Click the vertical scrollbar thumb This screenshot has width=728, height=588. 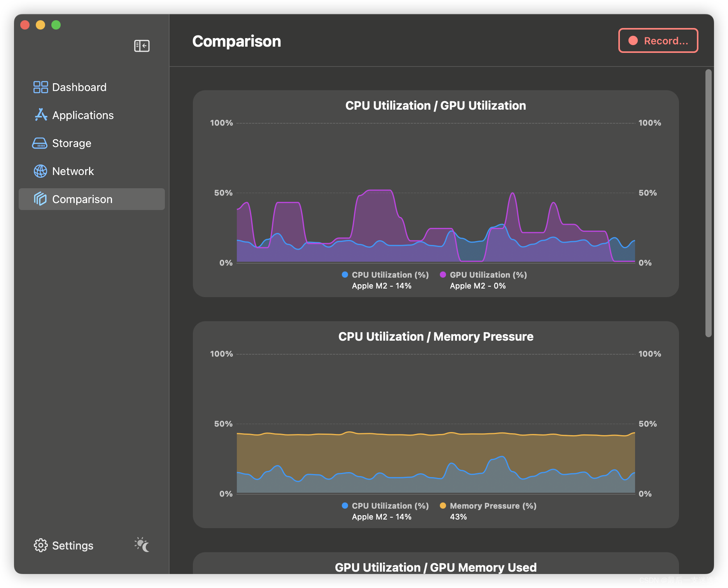(x=709, y=203)
